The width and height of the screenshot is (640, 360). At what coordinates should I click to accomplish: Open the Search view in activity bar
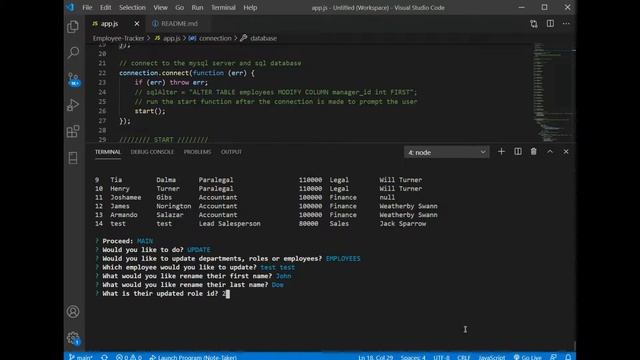pos(73,52)
